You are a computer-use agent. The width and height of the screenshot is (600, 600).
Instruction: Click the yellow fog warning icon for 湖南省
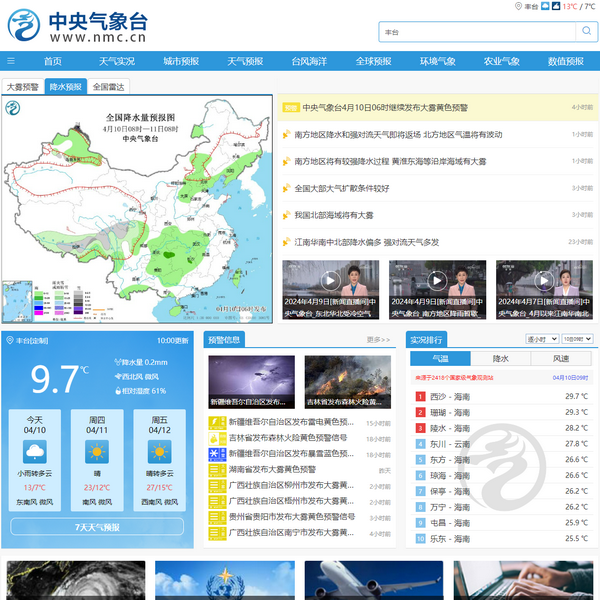pos(213,469)
